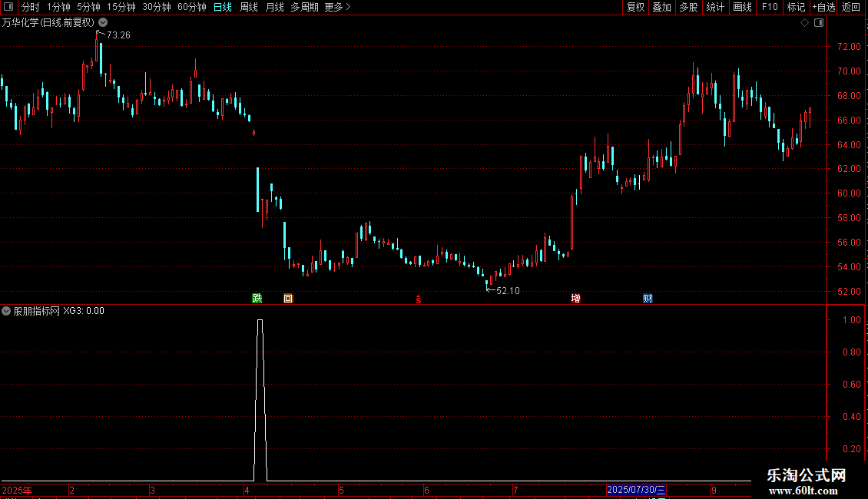Image resolution: width=868 pixels, height=499 pixels.
Task: Open the 统计 statistics tool
Action: click(x=715, y=7)
